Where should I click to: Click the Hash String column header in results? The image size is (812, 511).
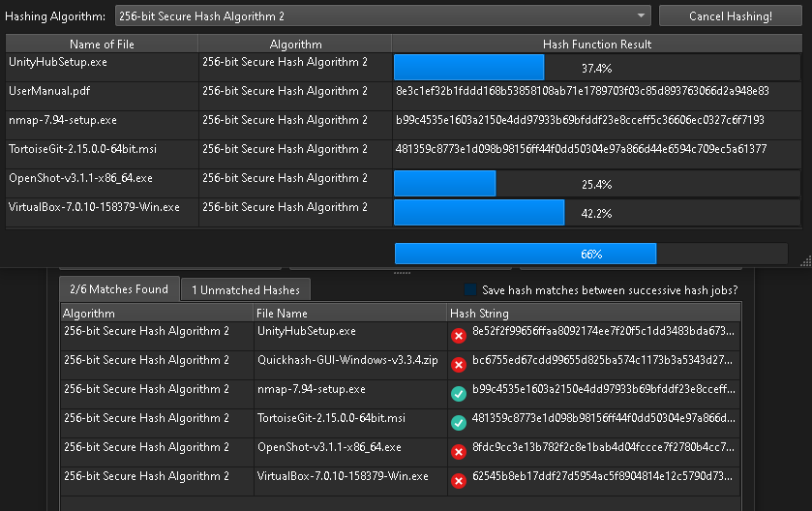592,314
